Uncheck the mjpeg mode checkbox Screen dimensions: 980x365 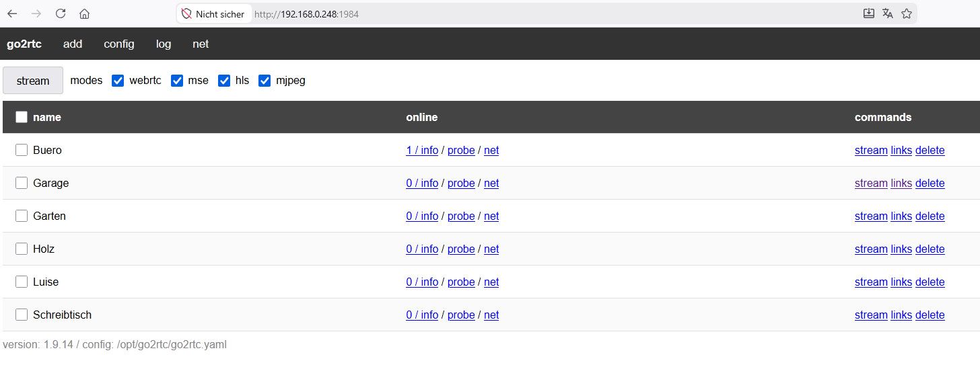coord(265,81)
